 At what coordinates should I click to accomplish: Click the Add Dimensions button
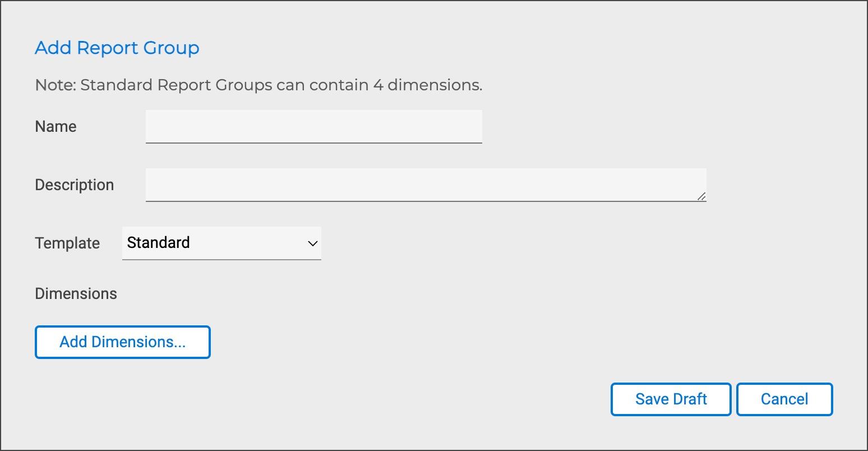click(x=122, y=342)
